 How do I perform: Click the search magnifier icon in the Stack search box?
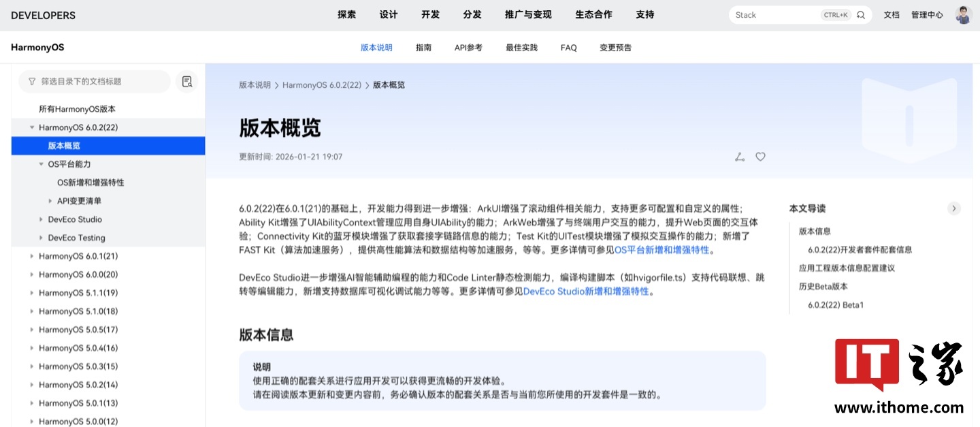point(861,15)
